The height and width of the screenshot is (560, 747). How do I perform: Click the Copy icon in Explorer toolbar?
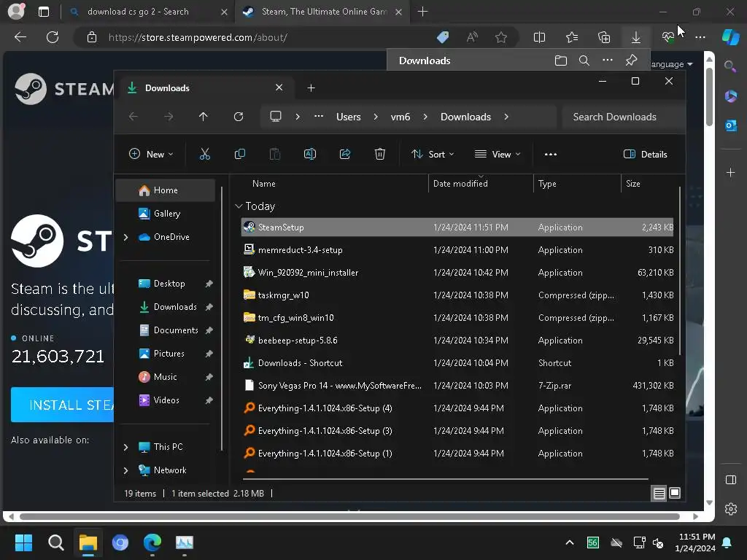pyautogui.click(x=239, y=154)
